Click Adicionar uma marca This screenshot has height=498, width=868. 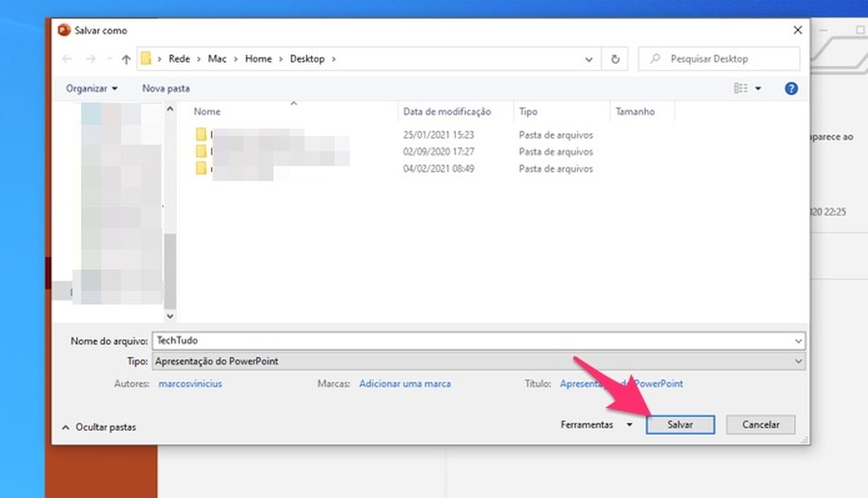coord(405,383)
